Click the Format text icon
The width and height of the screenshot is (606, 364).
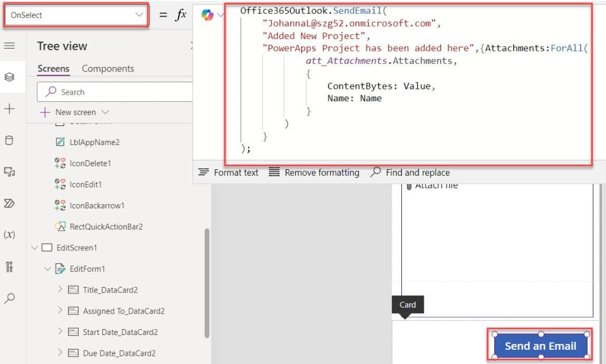(204, 172)
